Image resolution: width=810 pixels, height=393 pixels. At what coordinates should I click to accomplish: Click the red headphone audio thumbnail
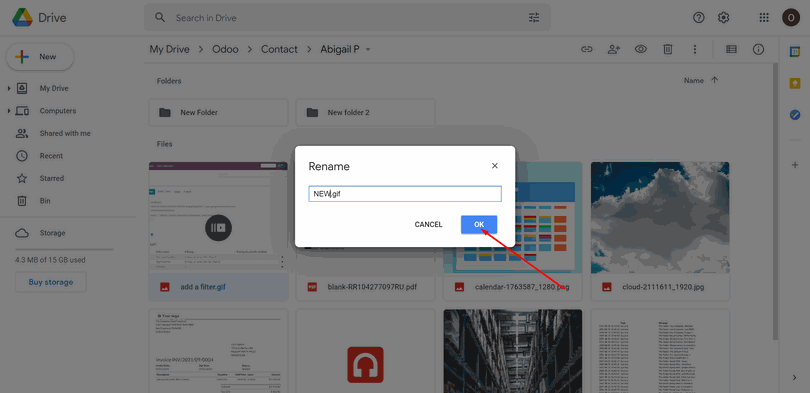366,364
